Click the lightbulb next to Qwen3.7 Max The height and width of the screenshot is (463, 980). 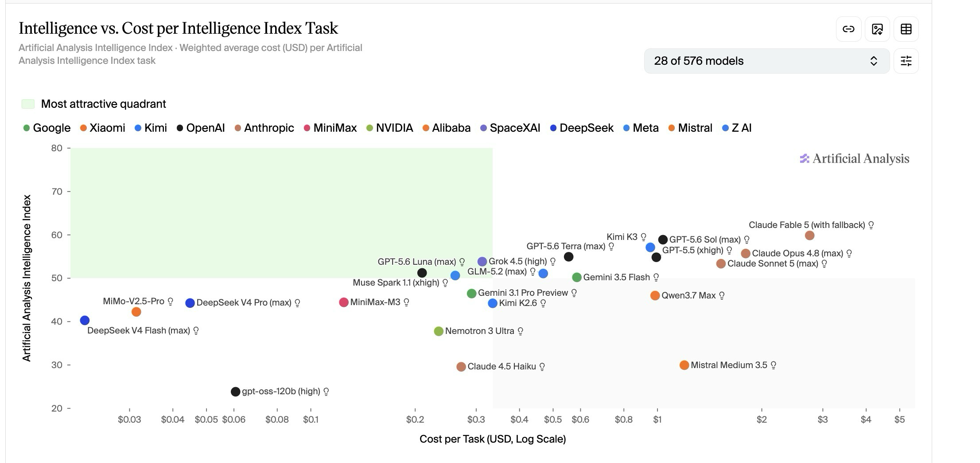[722, 296]
